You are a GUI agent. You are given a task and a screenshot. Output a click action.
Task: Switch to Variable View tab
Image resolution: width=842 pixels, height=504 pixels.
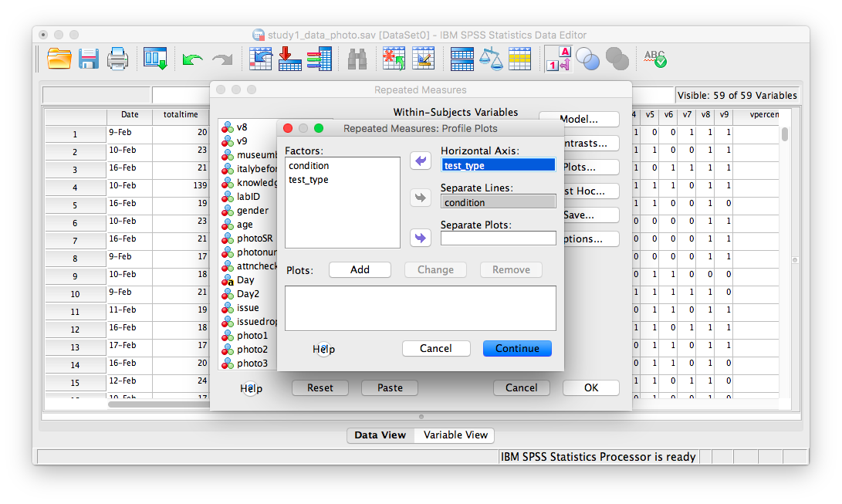[x=455, y=435]
